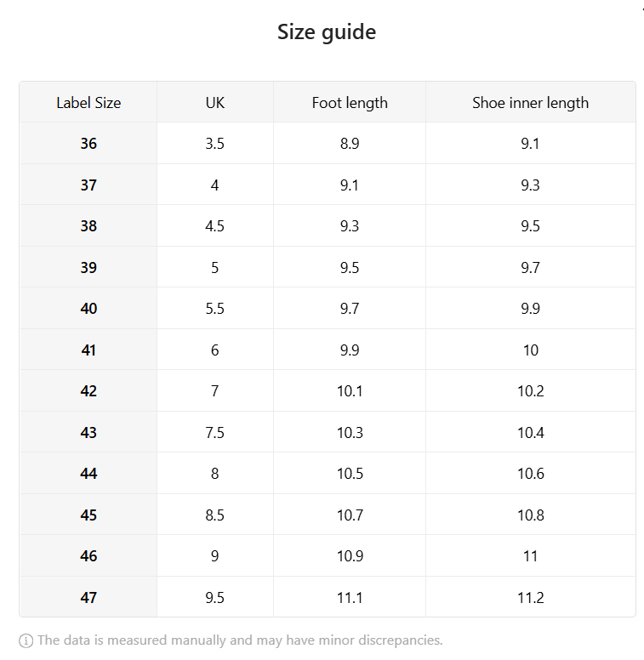Viewport: 644px width, 660px height.
Task: Click the Foot length column header
Action: pyautogui.click(x=350, y=103)
